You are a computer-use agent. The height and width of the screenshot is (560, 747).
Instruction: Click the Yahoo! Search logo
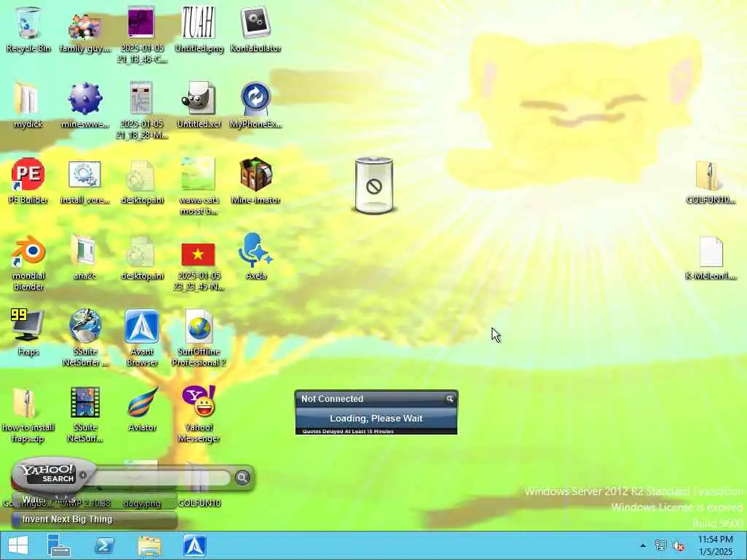coord(47,474)
